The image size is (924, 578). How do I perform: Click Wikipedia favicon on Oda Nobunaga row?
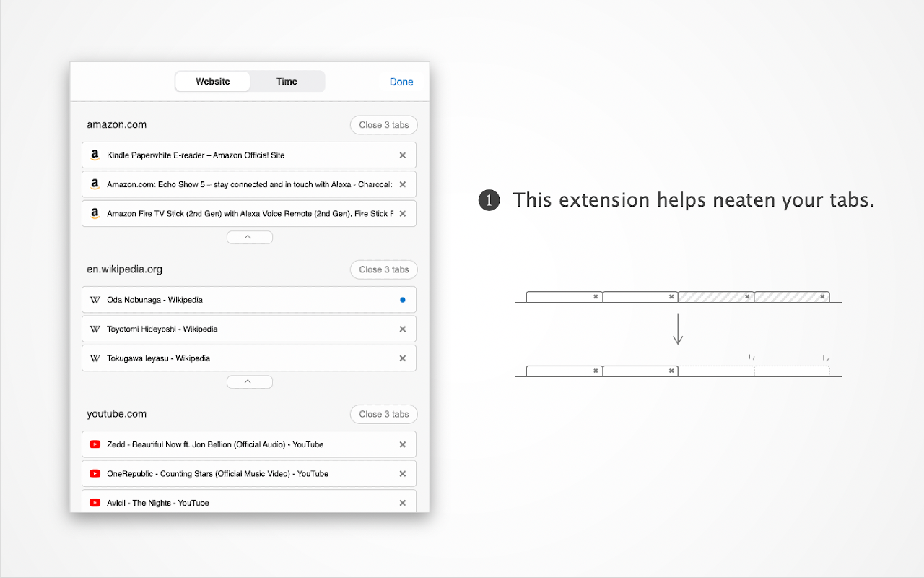click(x=95, y=300)
